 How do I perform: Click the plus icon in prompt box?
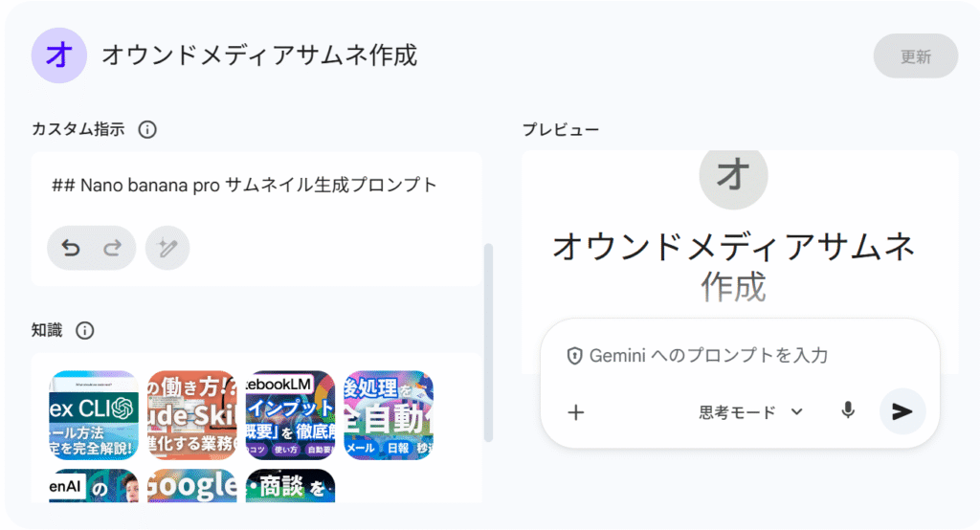tap(575, 412)
